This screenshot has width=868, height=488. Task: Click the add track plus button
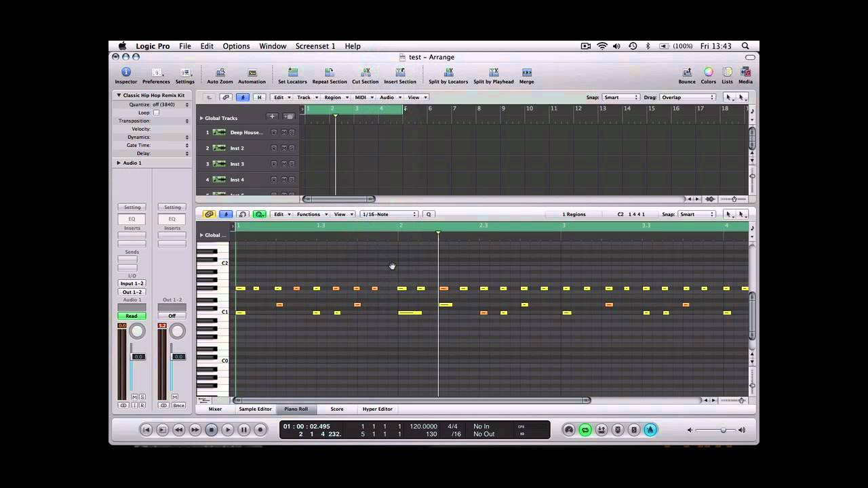tap(272, 117)
